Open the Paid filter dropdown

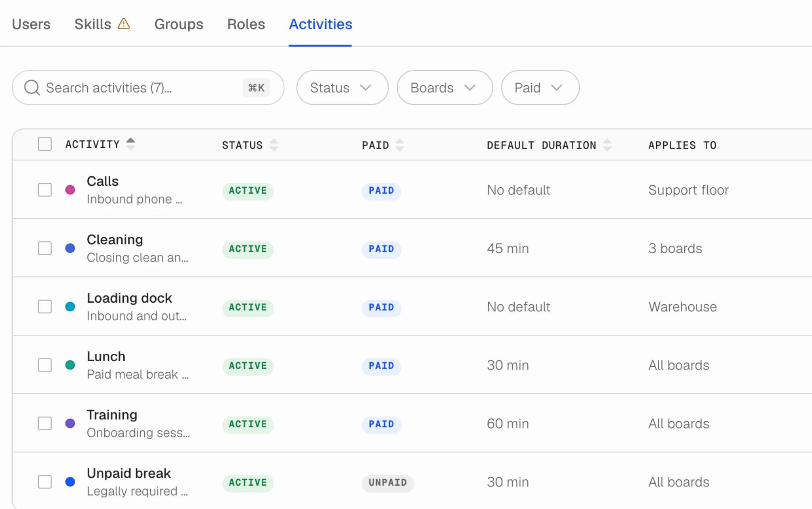pos(540,88)
